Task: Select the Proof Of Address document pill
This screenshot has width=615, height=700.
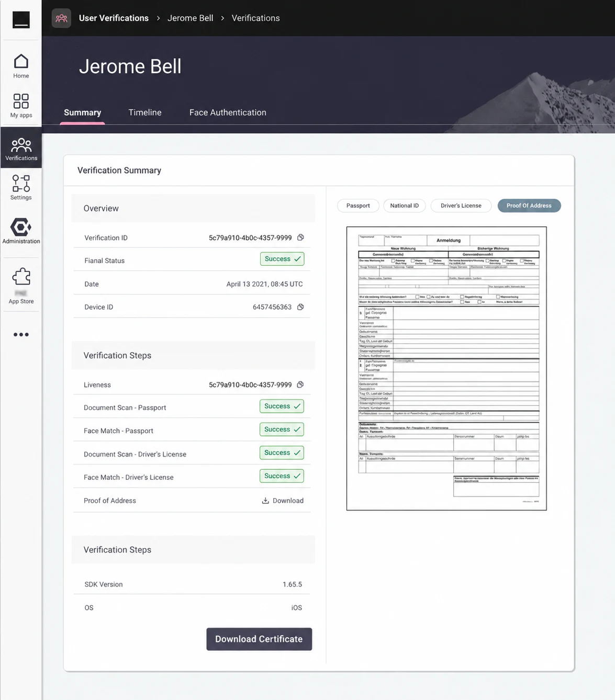Action: click(529, 206)
